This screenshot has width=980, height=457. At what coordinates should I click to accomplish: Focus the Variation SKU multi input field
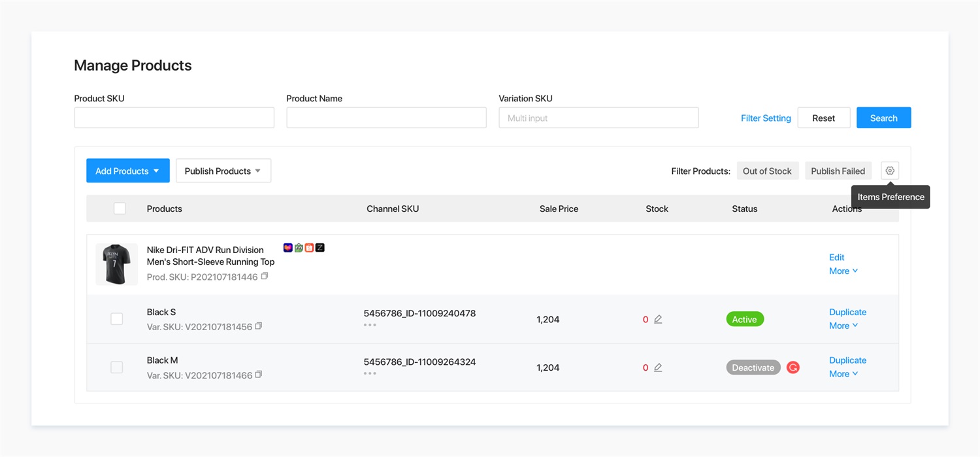click(x=598, y=118)
